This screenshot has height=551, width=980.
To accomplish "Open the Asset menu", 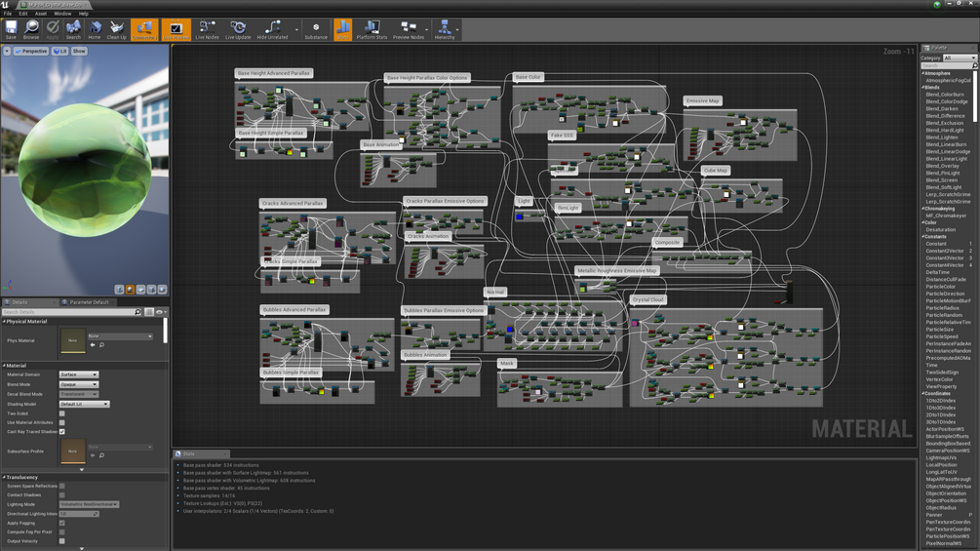I will click(41, 13).
